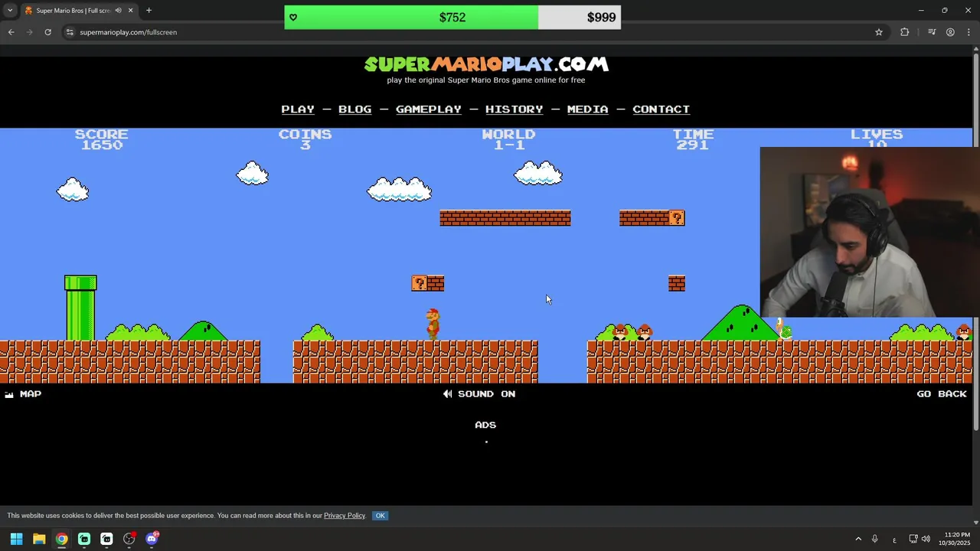Toggle the SOUND ON control
The height and width of the screenshot is (551, 980).
pyautogui.click(x=479, y=394)
